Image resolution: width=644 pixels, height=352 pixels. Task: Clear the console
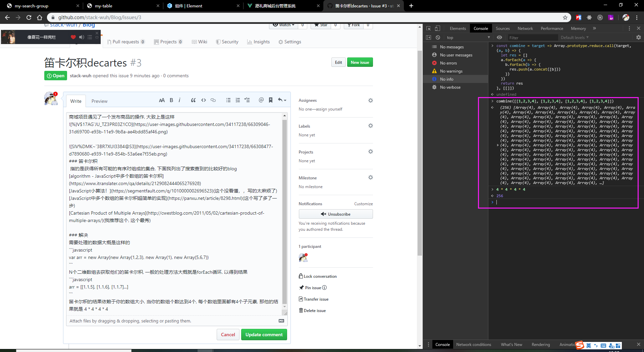438,38
